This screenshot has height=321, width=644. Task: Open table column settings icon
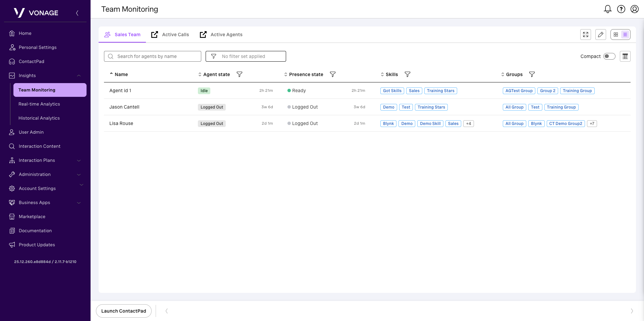pos(625,56)
